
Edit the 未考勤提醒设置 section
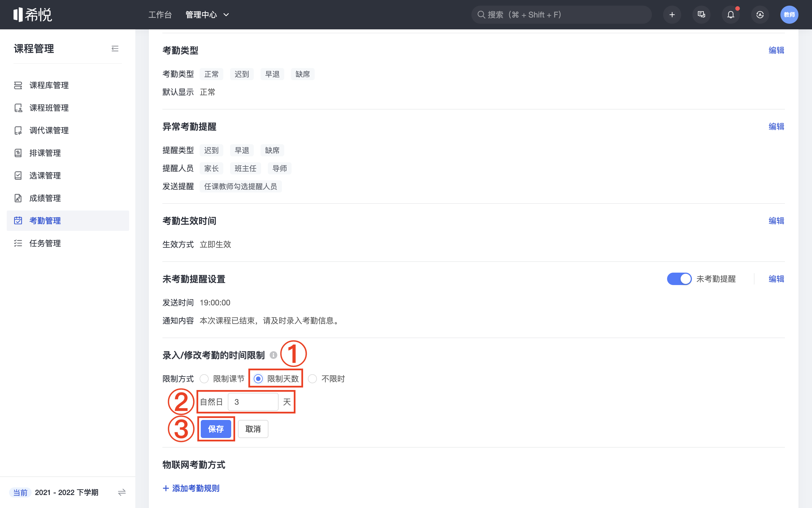(776, 279)
